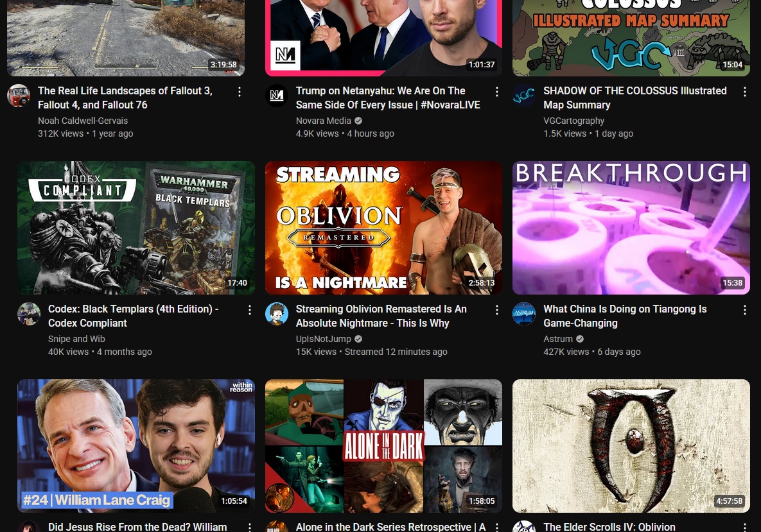This screenshot has height=532, width=761.
Task: Click the 1:05:54 duration badge
Action: pos(234,501)
